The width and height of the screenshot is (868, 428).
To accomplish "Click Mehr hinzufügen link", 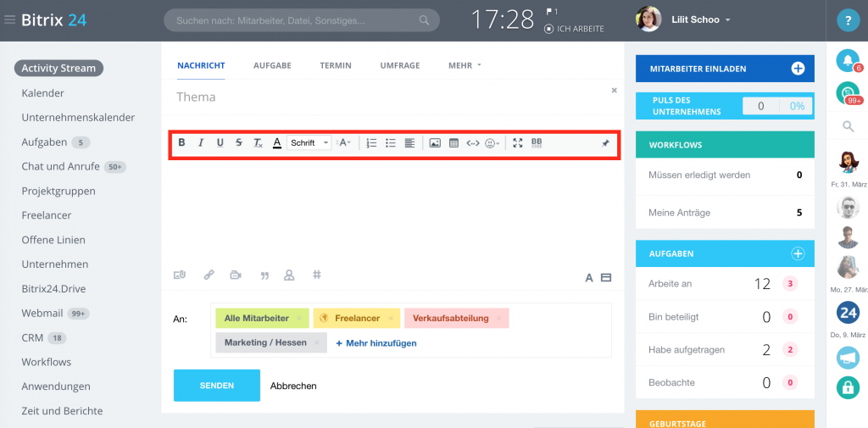I will tap(376, 343).
